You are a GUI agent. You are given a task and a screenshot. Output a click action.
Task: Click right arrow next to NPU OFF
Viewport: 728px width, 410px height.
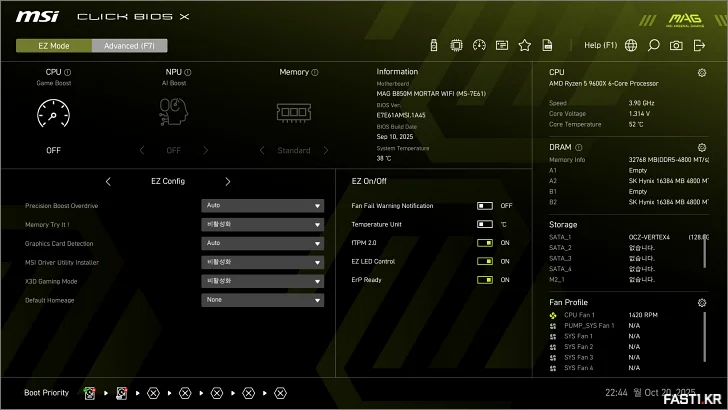tap(205, 150)
